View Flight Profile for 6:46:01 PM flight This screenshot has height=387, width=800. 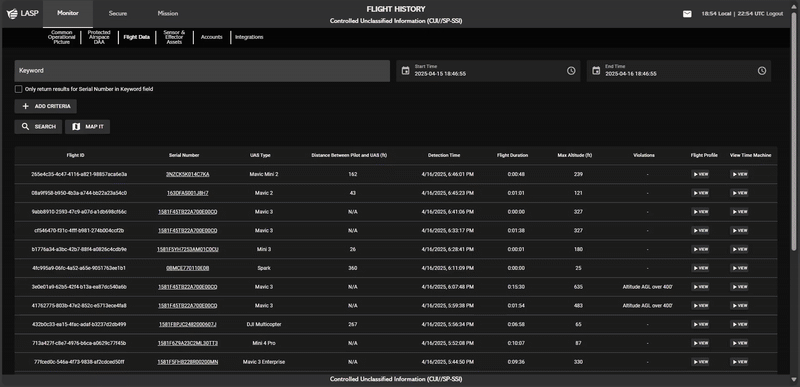pos(700,174)
